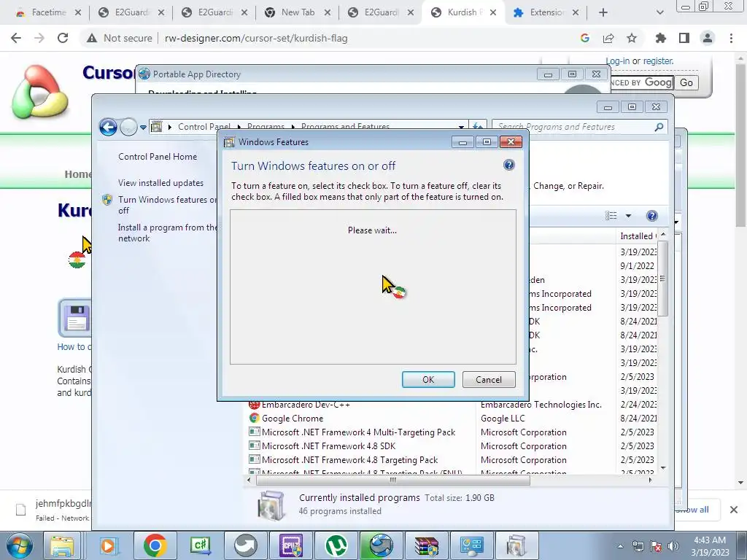Click Chrome back arrow

(x=16, y=38)
